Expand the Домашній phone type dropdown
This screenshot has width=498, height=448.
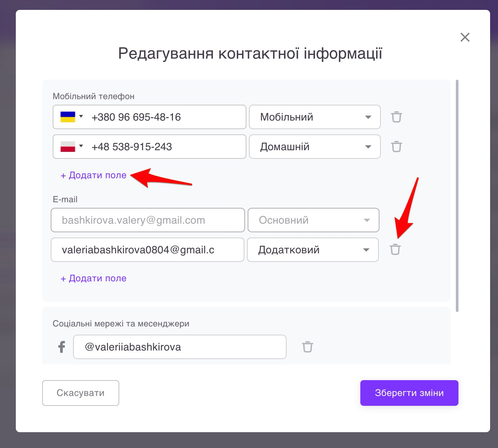tap(315, 147)
